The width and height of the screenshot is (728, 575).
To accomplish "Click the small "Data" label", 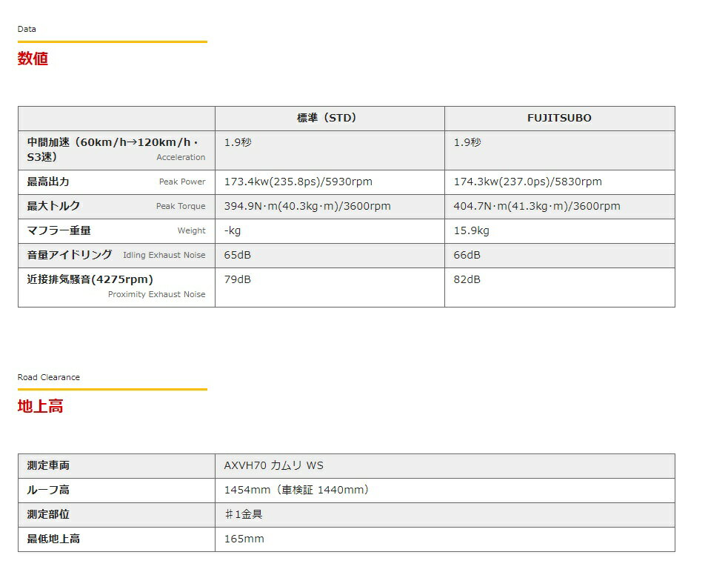I will pyautogui.click(x=27, y=29).
